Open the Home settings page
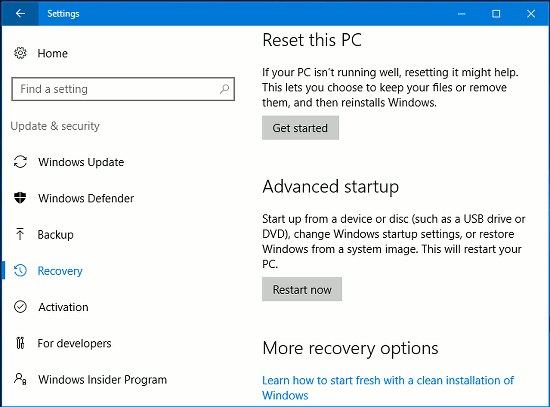Image resolution: width=550 pixels, height=407 pixels. (53, 53)
